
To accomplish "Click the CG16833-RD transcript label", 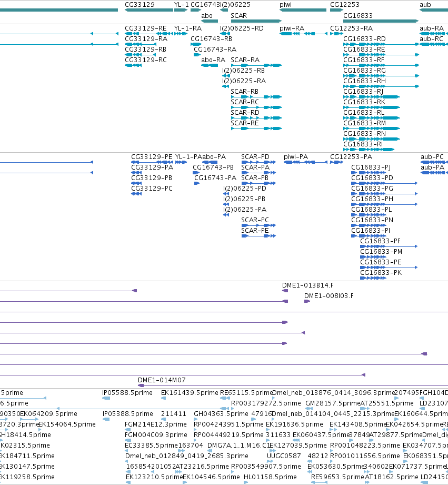I will [364, 39].
